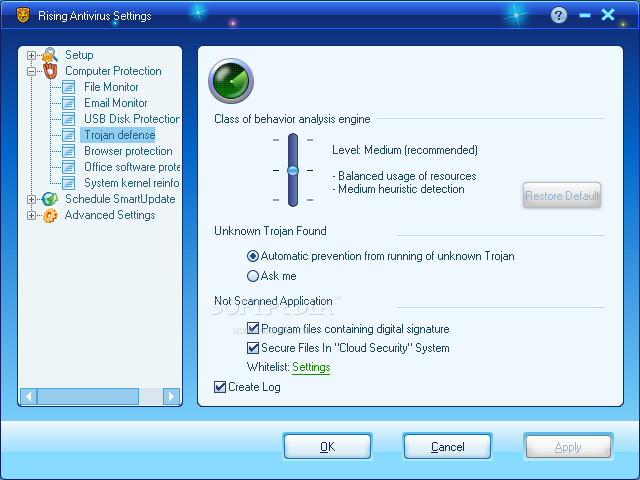Expand the Setup tree node
Viewport: 640px width, 480px height.
coord(31,55)
